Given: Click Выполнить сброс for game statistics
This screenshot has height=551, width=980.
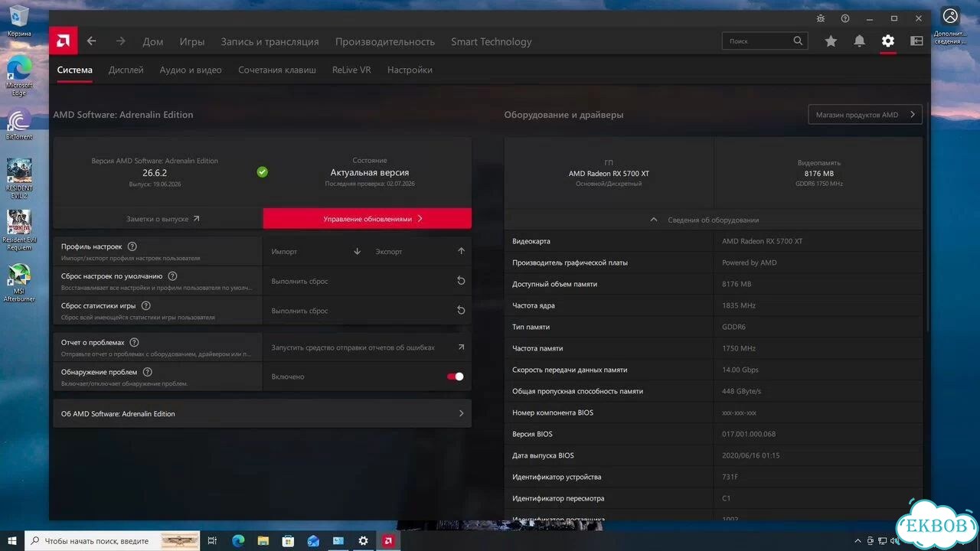Looking at the screenshot, I should [367, 310].
